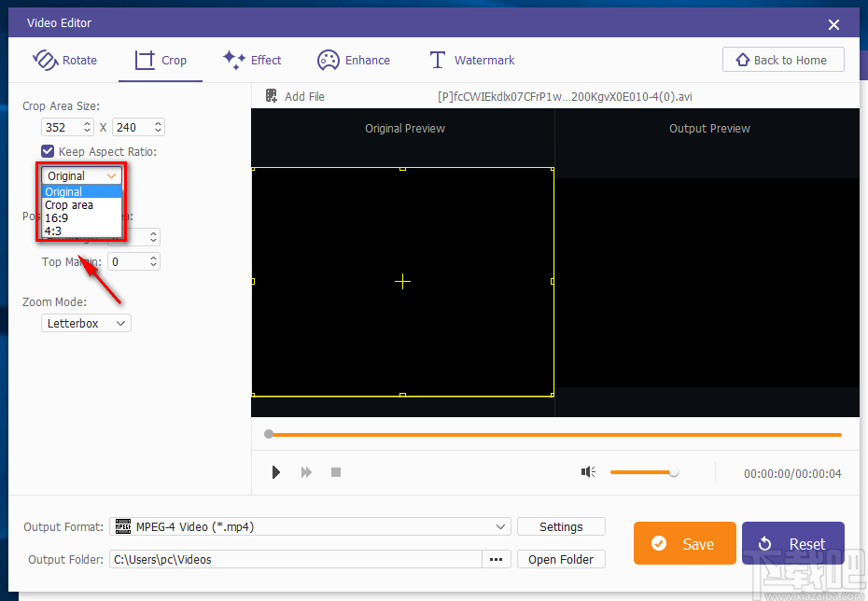868x601 pixels.
Task: Click the Save button
Action: point(684,543)
